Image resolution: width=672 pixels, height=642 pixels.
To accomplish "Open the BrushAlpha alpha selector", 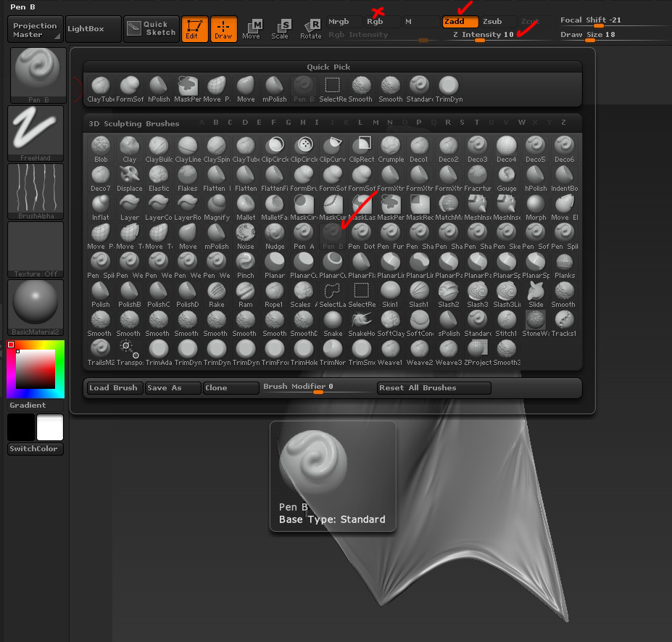I will pyautogui.click(x=35, y=192).
